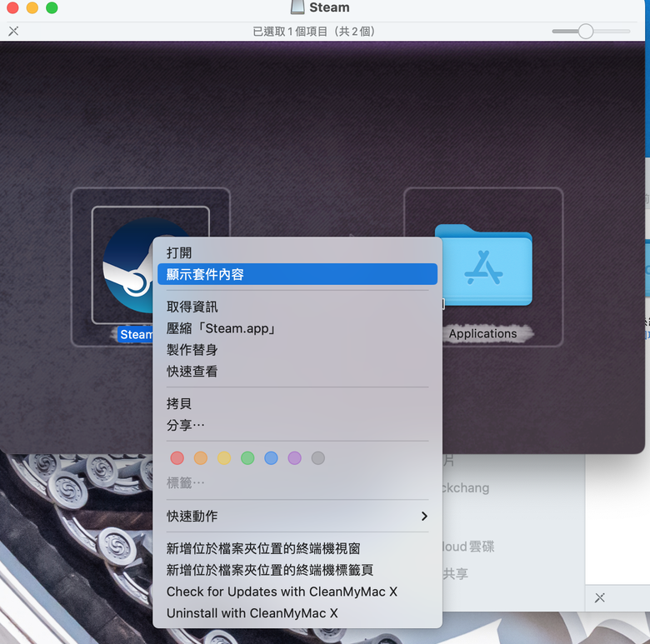Choose 顯示套件內容 from context menu

pos(297,274)
